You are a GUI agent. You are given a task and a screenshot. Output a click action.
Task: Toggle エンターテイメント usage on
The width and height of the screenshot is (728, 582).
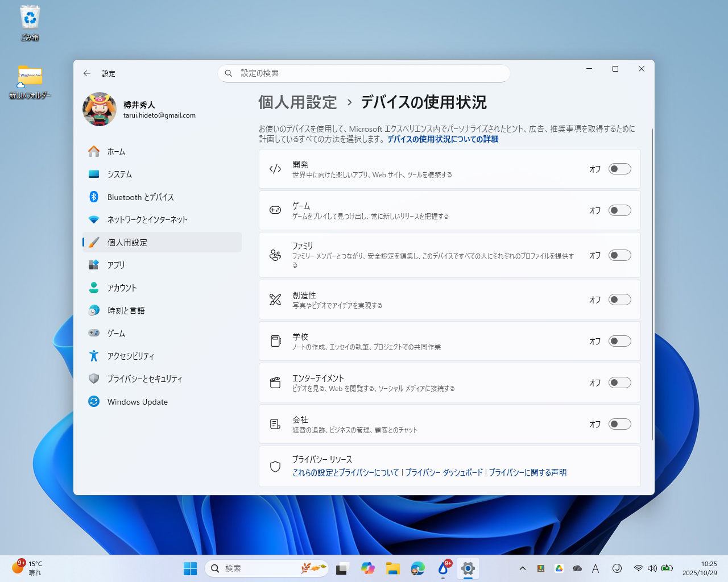pyautogui.click(x=620, y=383)
